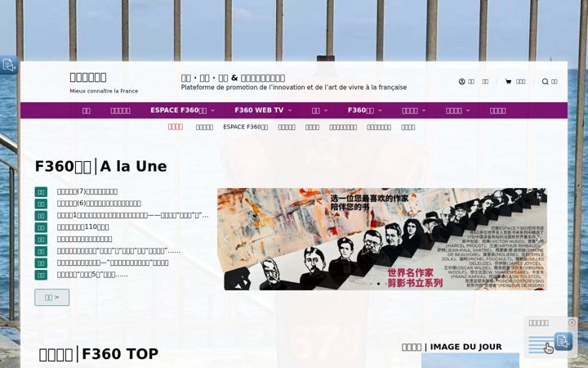Screen dimensions: 588x368
Task: Click the user account icon in the header
Action: pos(462,82)
